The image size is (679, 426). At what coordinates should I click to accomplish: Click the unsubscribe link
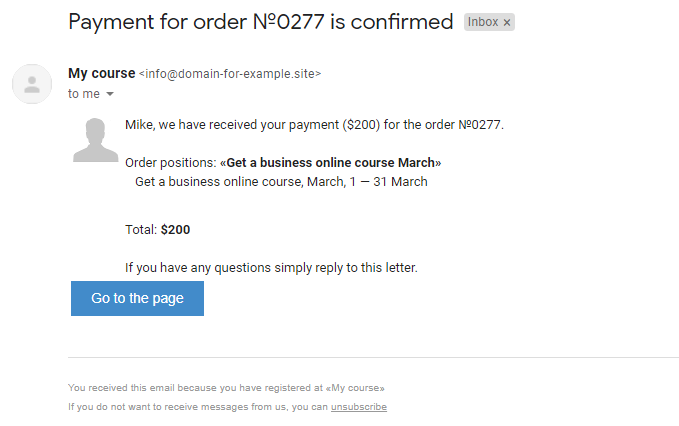click(359, 407)
